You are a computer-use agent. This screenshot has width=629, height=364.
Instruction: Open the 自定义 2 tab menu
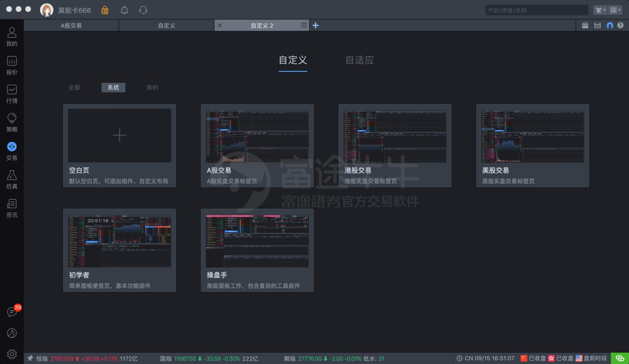pos(304,25)
